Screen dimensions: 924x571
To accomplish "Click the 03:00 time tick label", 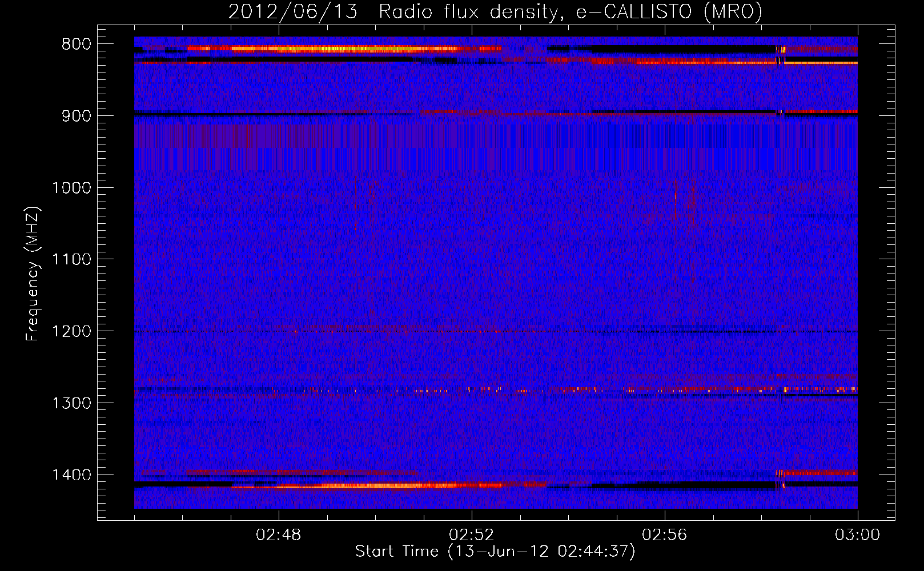I will (x=857, y=535).
